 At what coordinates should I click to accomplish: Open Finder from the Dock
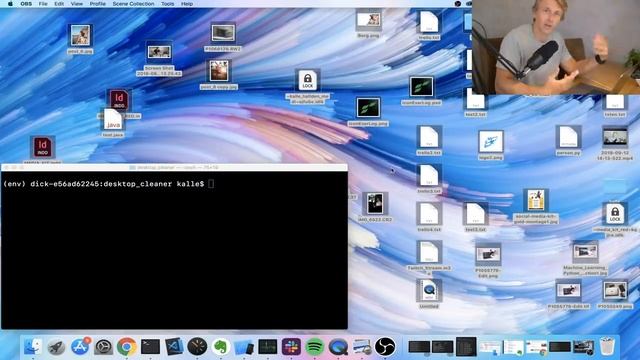coord(33,347)
